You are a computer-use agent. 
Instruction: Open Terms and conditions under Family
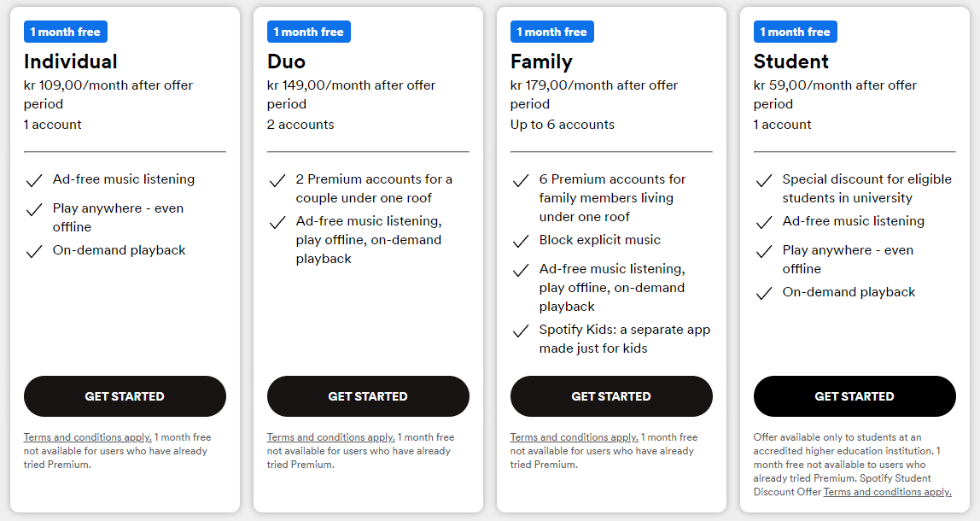click(x=574, y=437)
